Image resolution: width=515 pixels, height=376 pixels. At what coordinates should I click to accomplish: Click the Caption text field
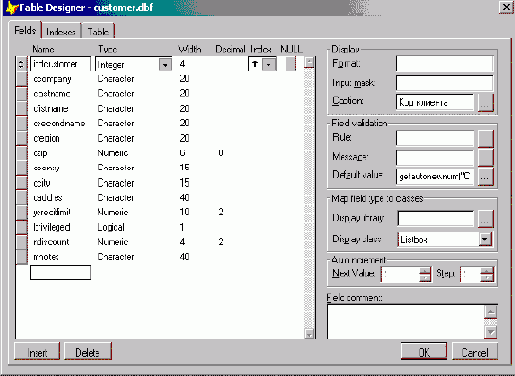(435, 102)
